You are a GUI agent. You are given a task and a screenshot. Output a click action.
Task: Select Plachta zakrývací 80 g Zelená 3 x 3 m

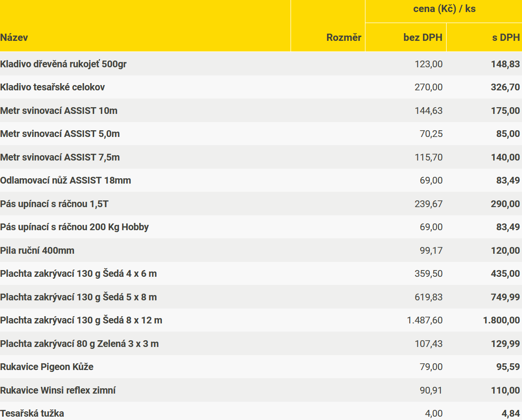coord(79,344)
